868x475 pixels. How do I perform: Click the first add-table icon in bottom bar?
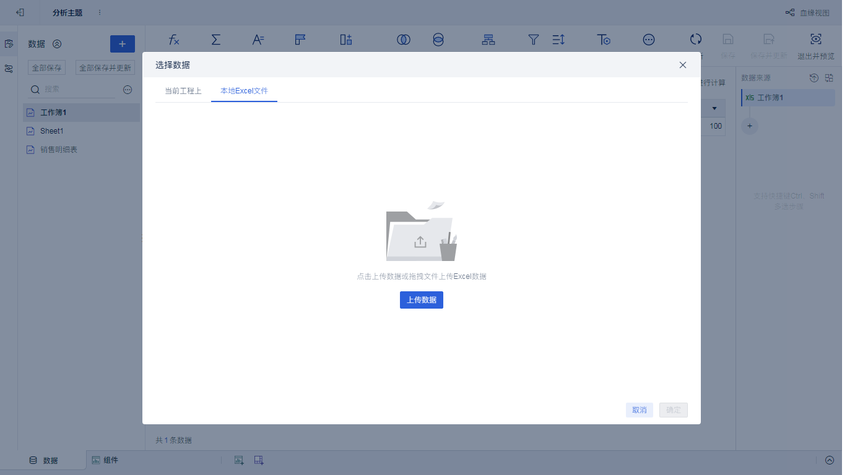coord(239,460)
